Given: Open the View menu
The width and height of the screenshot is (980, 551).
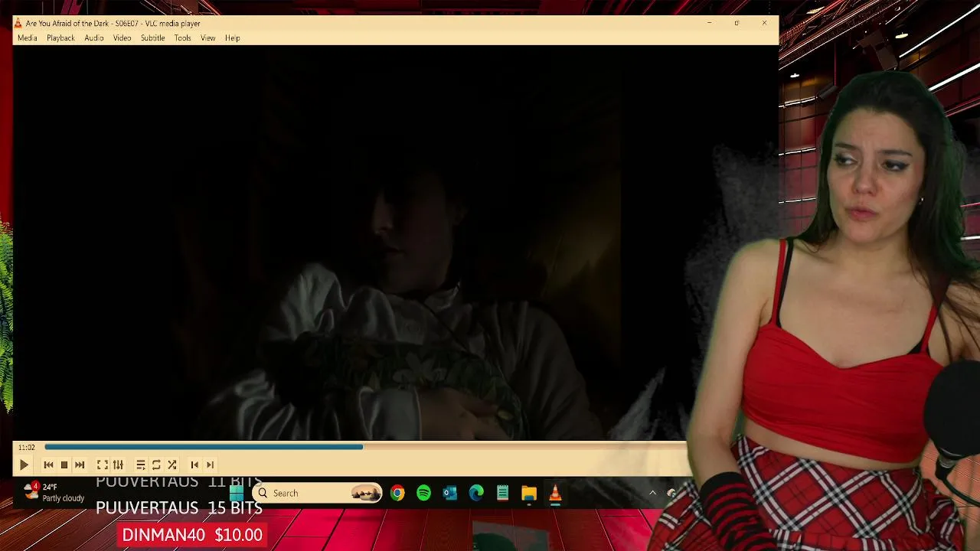Looking at the screenshot, I should [x=207, y=37].
